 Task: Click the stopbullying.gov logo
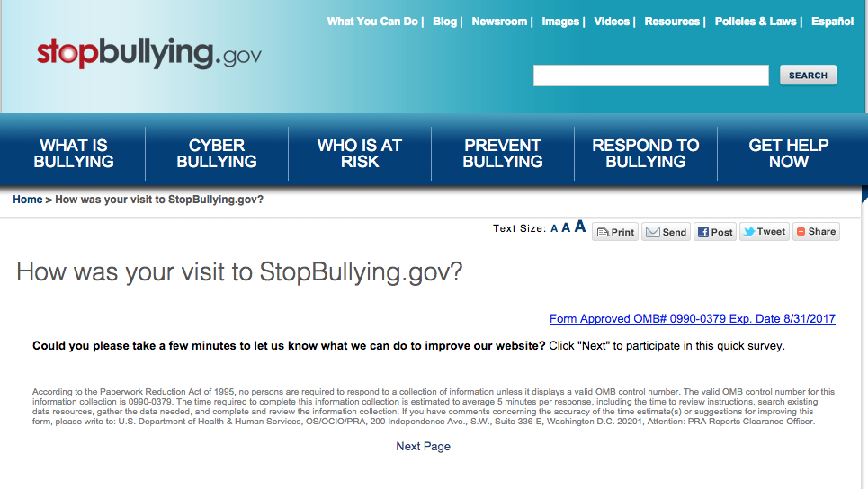[x=149, y=53]
